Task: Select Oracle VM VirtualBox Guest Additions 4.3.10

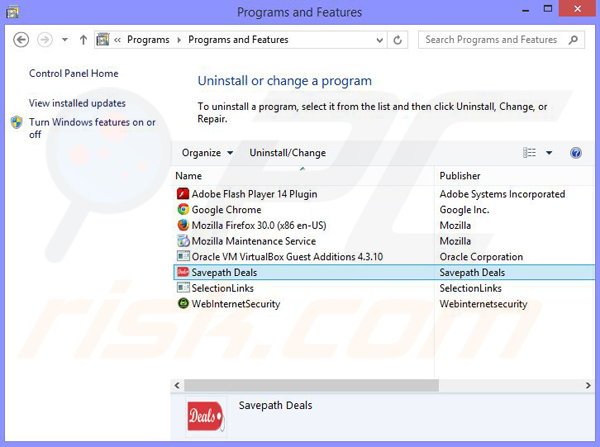Action: click(287, 257)
